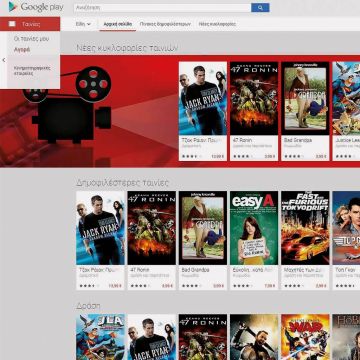Open the Δράση section heading

(88, 306)
